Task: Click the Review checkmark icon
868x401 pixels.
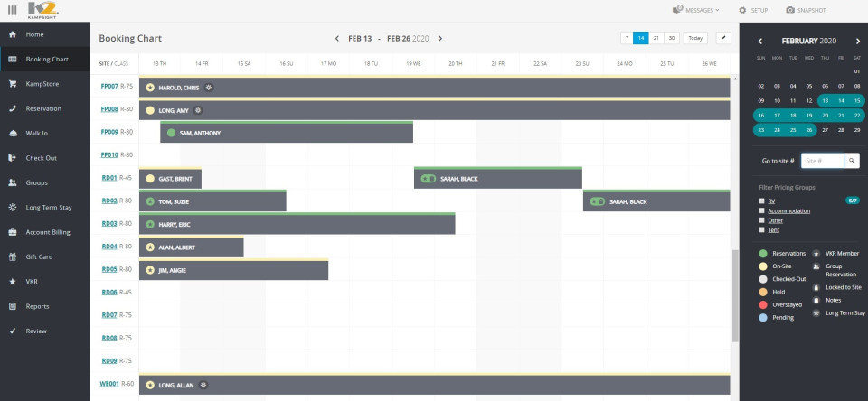Action: click(x=13, y=331)
